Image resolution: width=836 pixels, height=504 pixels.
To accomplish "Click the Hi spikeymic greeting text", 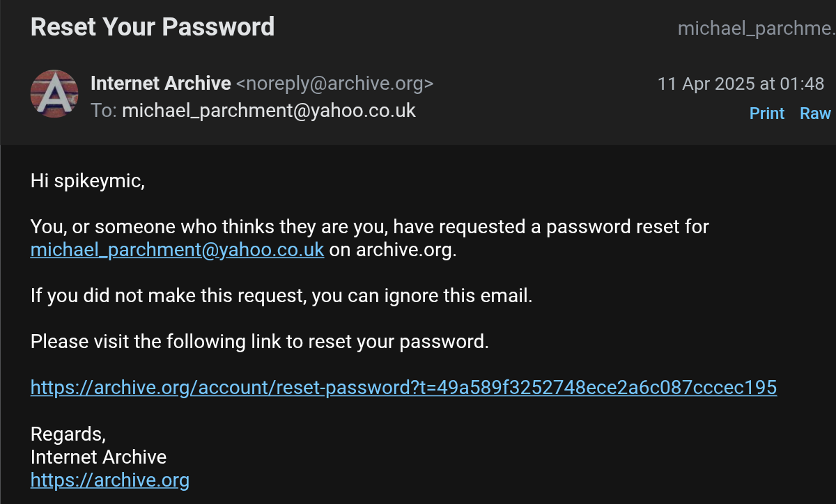I will (x=88, y=182).
